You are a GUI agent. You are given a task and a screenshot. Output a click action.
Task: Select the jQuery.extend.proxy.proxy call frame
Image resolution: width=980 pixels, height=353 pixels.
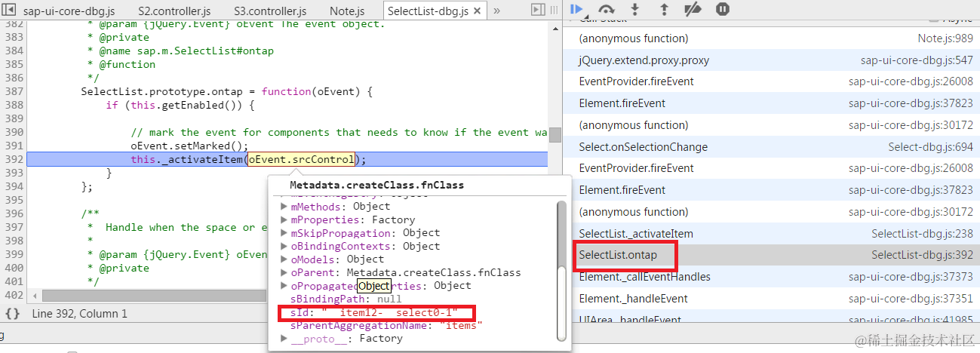(x=771, y=60)
